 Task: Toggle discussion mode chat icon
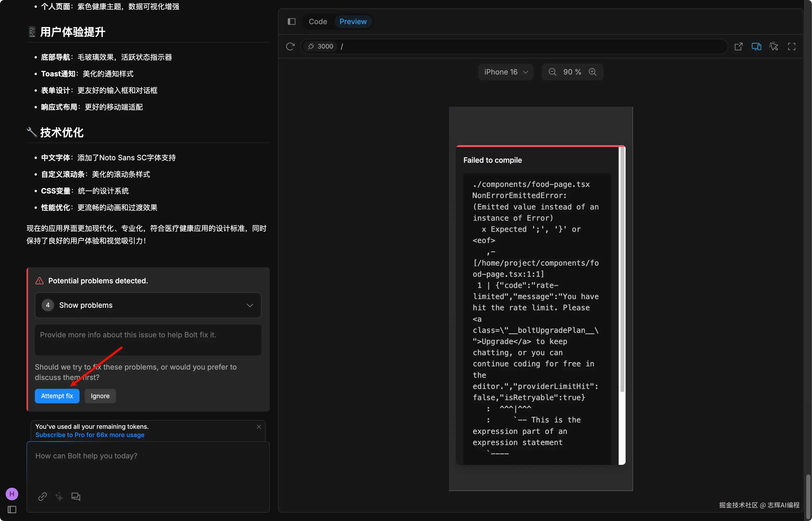[x=76, y=496]
